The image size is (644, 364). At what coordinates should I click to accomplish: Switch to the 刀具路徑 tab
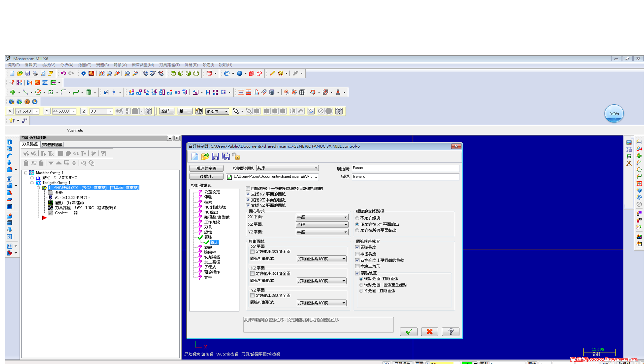30,144
